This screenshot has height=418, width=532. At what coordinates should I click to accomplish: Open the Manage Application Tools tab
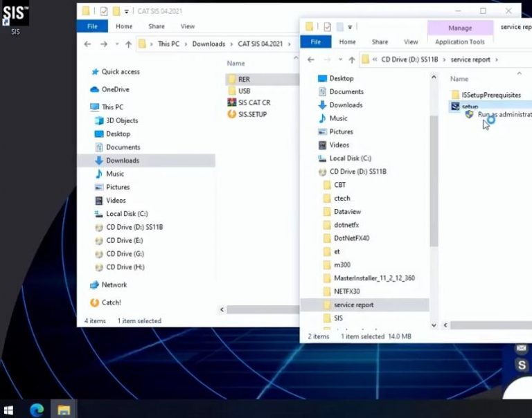click(x=460, y=34)
